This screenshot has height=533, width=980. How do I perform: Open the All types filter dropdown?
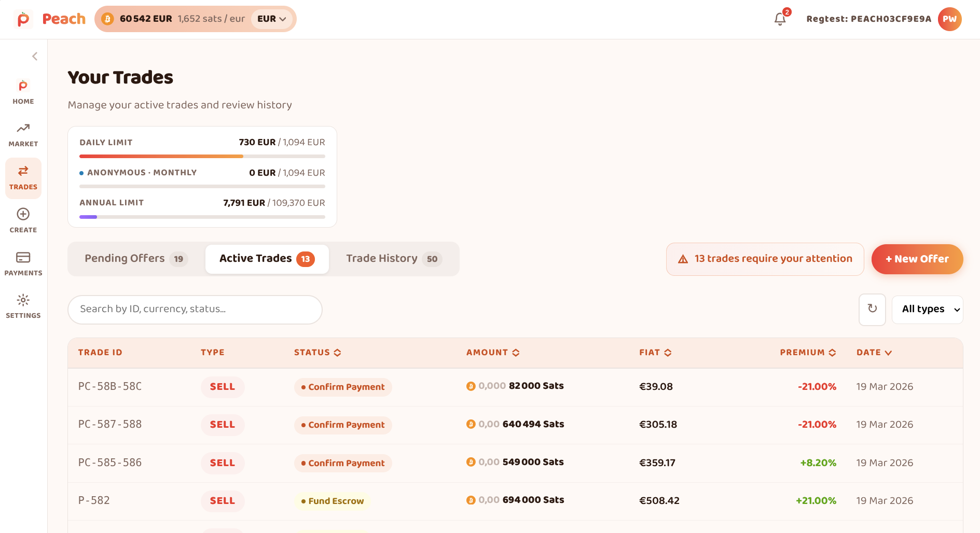927,310
